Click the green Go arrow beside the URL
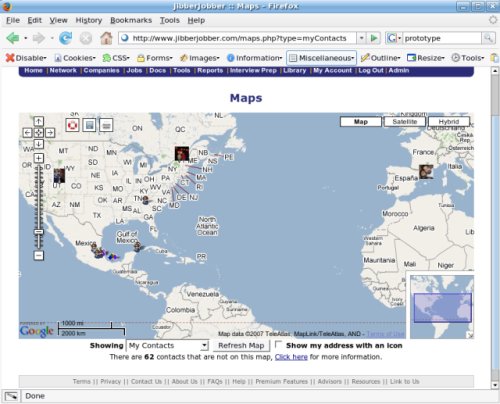500x404 pixels. pos(374,38)
